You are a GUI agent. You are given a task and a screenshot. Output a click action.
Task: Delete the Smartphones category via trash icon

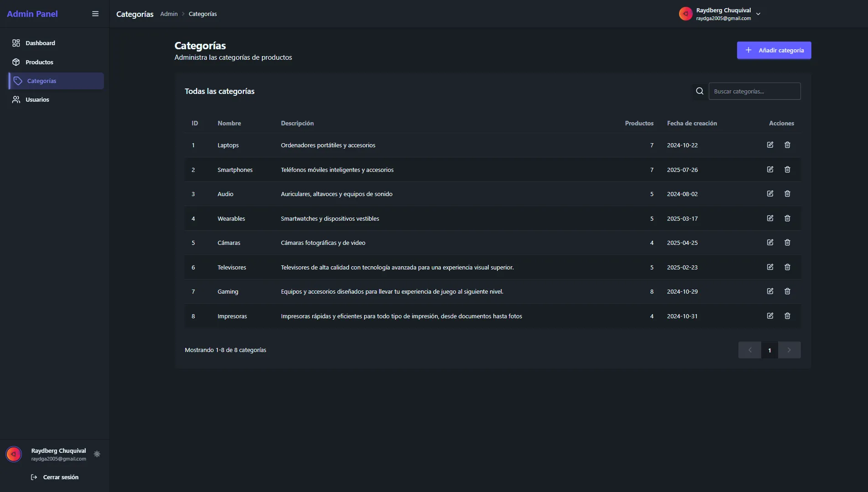(x=787, y=170)
